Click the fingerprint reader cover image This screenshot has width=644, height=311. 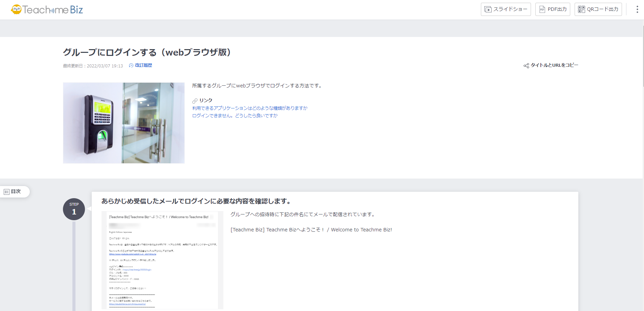124,123
